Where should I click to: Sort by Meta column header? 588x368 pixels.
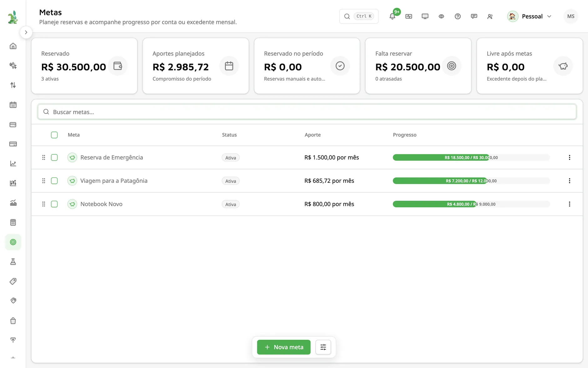tap(74, 135)
